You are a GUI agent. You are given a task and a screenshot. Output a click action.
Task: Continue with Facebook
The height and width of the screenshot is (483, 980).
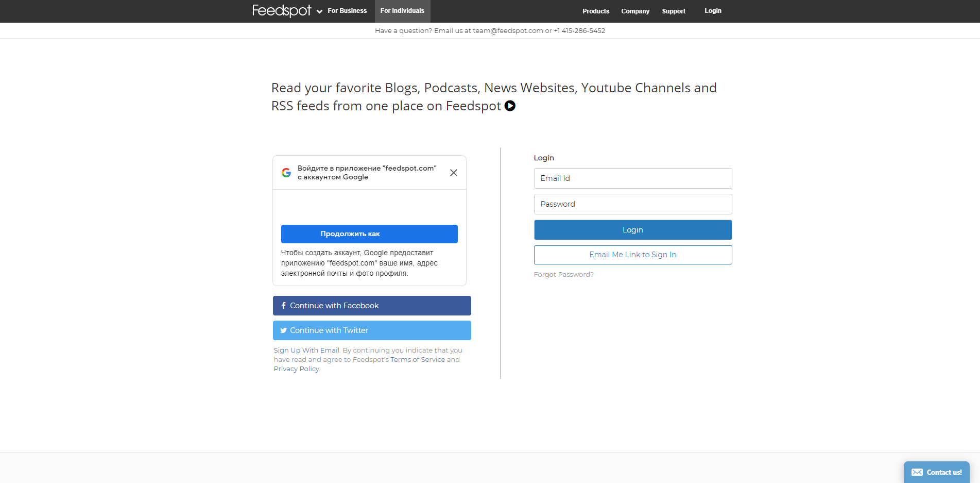point(372,306)
